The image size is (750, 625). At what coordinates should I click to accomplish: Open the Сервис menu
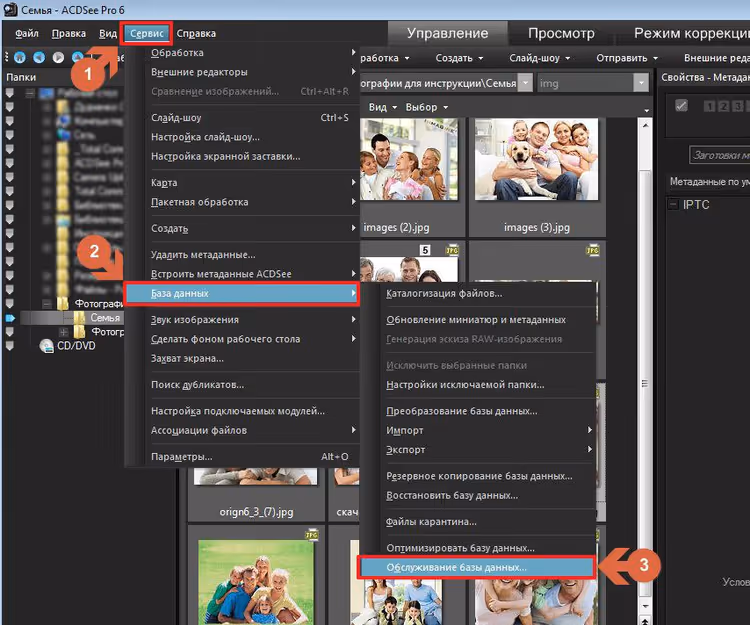tap(146, 33)
